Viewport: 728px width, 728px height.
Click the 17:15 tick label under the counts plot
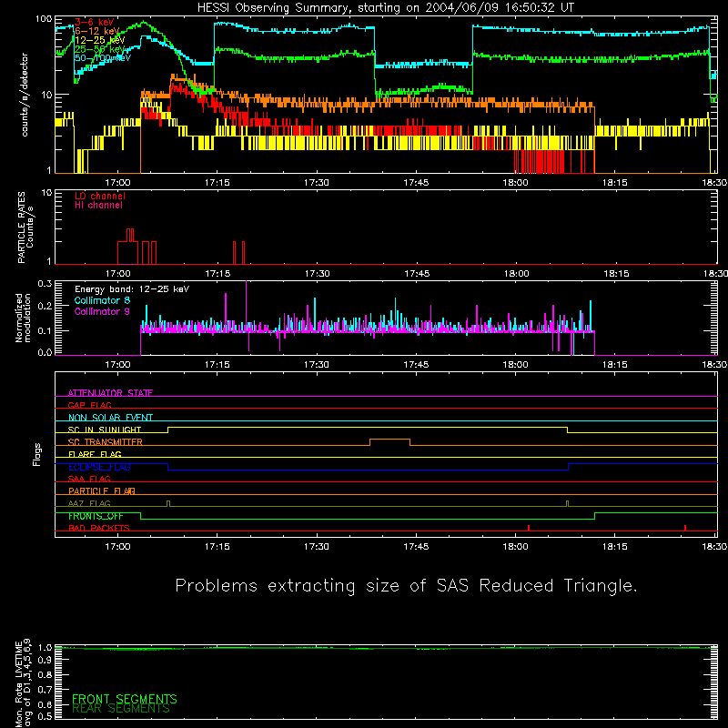pos(217,183)
